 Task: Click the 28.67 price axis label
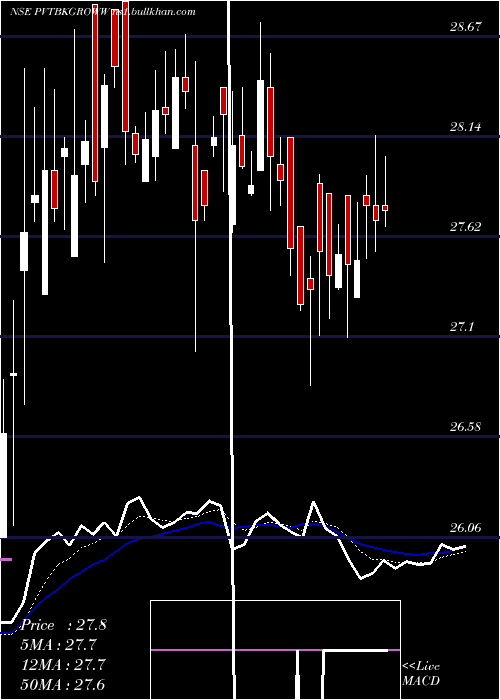pyautogui.click(x=466, y=26)
